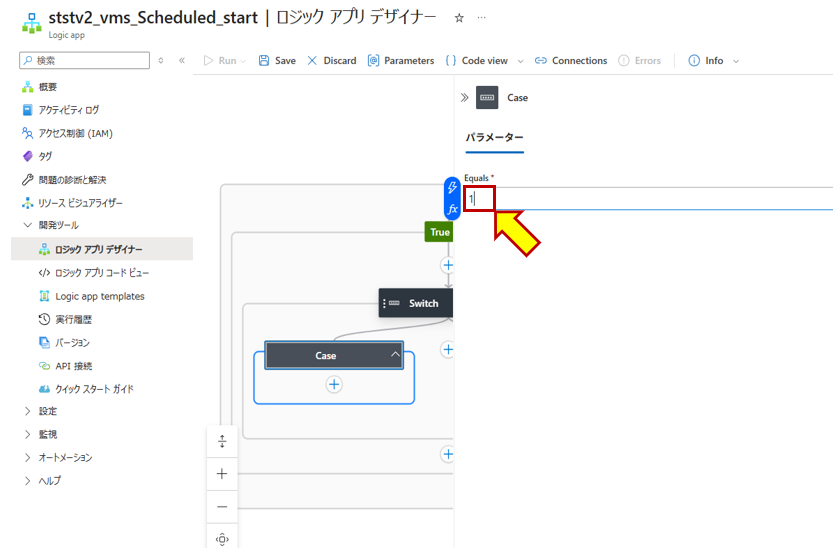Click the Case panel header icon
This screenshot has width=833, height=548.
pos(487,98)
